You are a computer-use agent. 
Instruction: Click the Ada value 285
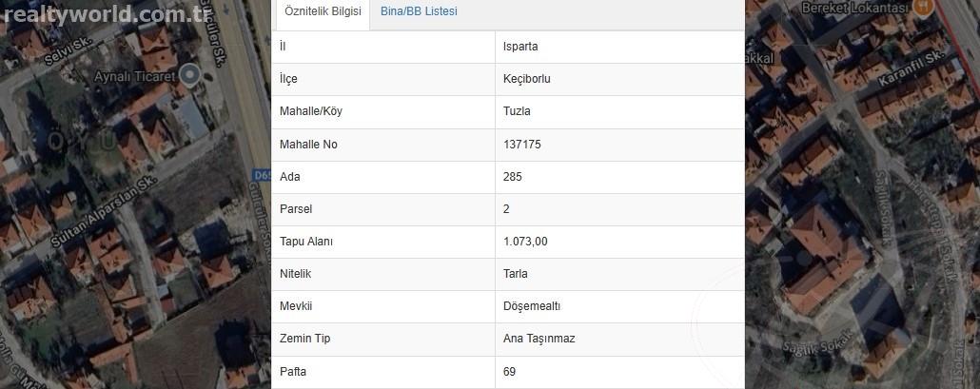(x=513, y=177)
